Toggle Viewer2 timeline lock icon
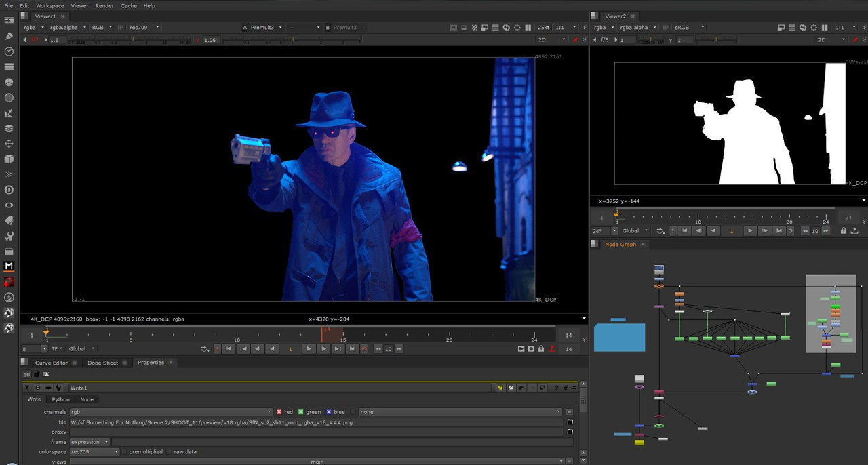 844,231
